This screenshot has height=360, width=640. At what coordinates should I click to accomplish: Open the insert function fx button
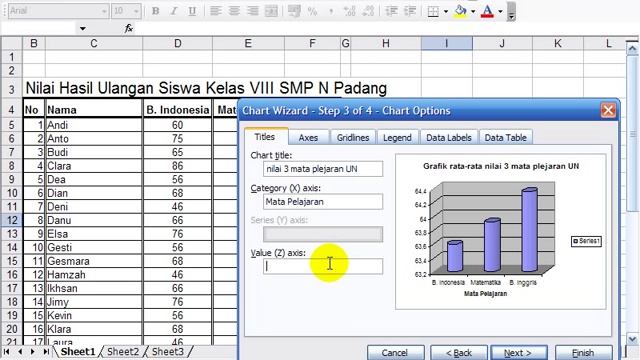click(x=129, y=28)
